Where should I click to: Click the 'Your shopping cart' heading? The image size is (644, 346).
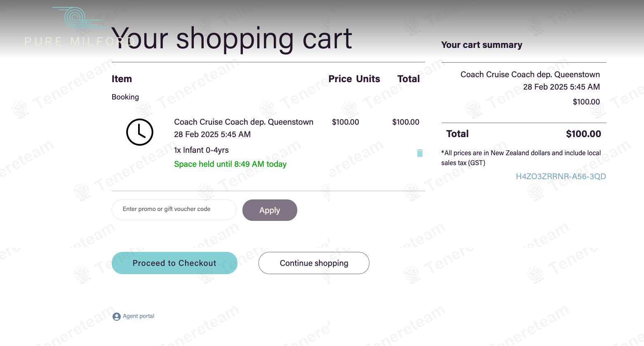(x=232, y=39)
